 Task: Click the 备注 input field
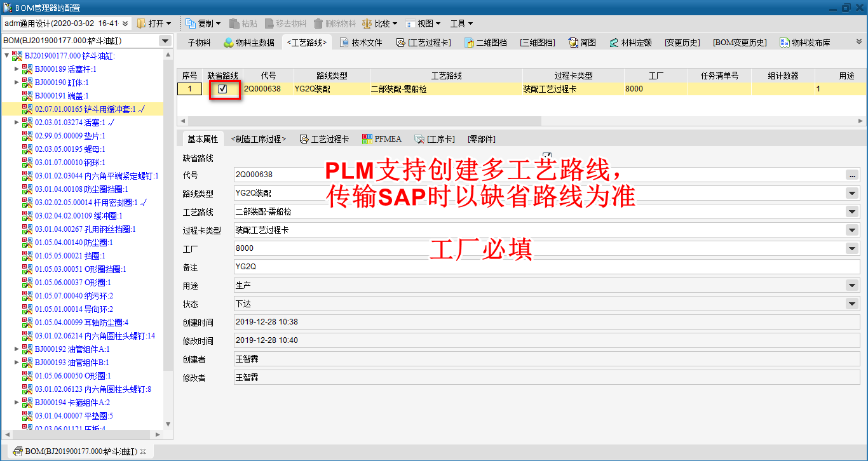pos(546,267)
